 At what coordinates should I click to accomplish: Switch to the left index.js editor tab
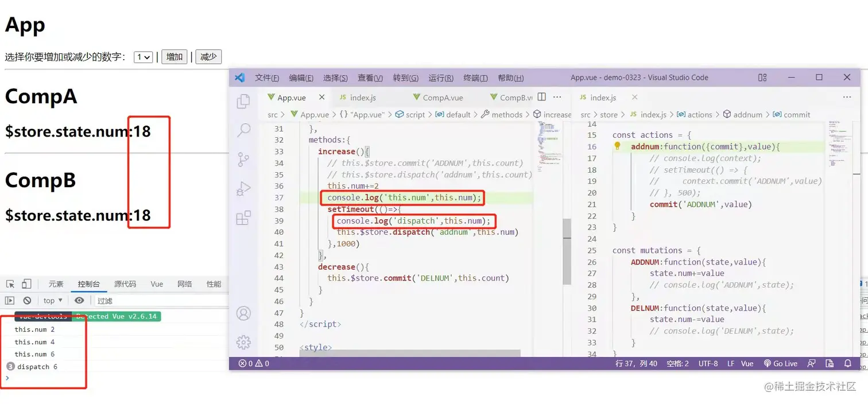pos(362,97)
